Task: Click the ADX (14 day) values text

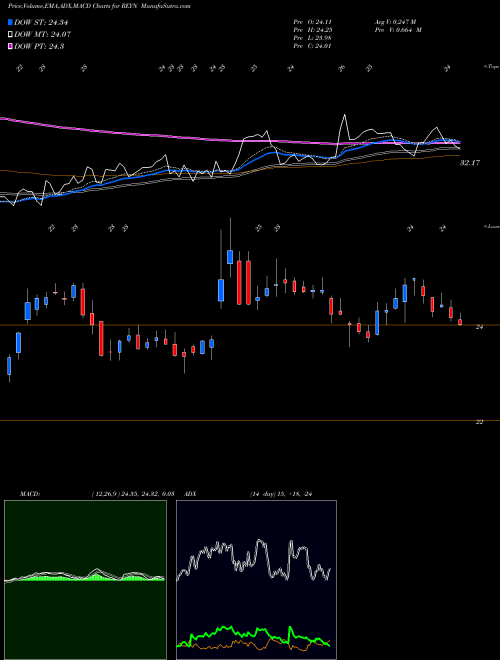Action: coord(281,494)
